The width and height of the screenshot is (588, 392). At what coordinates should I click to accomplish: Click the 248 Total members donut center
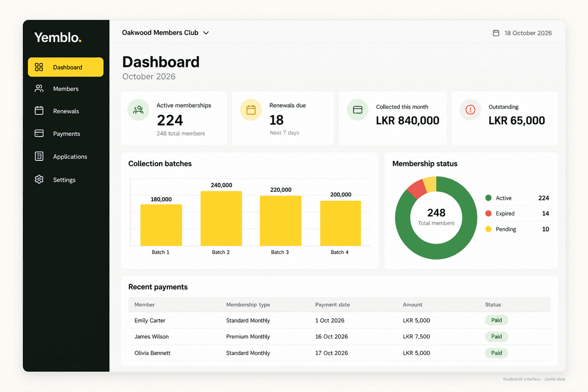436,217
